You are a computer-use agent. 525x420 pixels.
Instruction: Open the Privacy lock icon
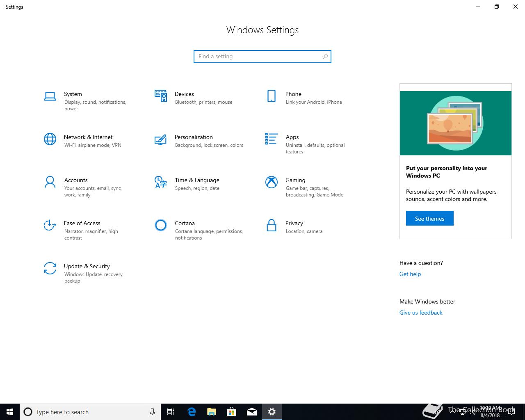272,225
